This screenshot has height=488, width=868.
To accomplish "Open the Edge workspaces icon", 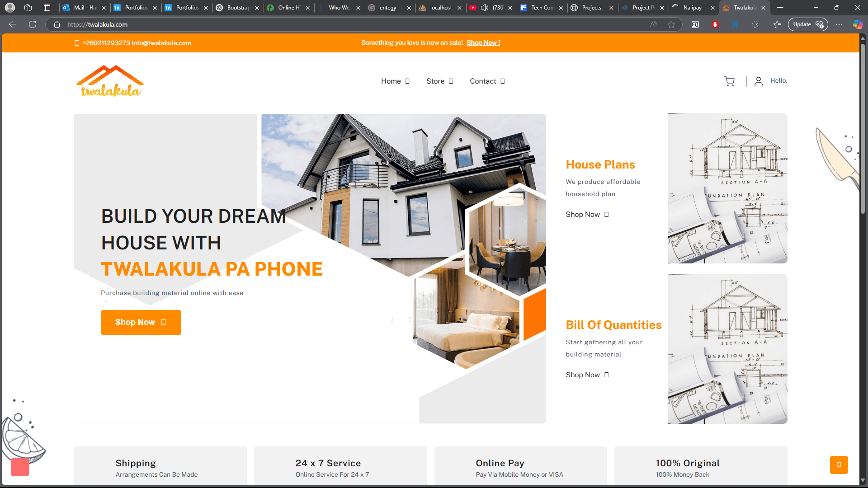I will click(28, 8).
